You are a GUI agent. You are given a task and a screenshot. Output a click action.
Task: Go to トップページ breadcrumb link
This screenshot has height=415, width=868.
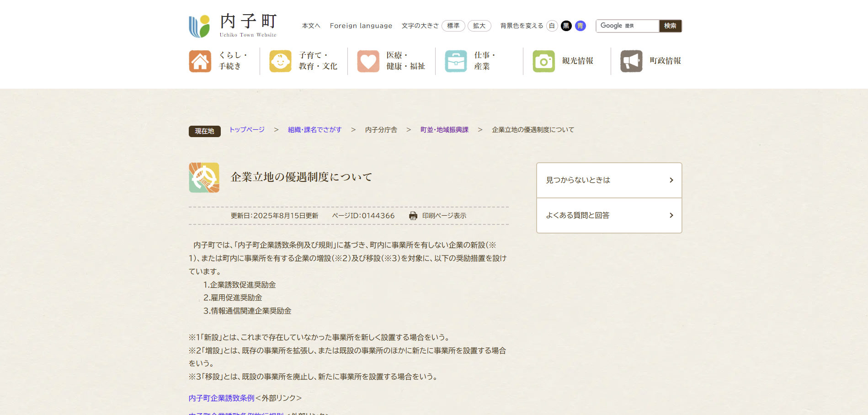pos(247,130)
